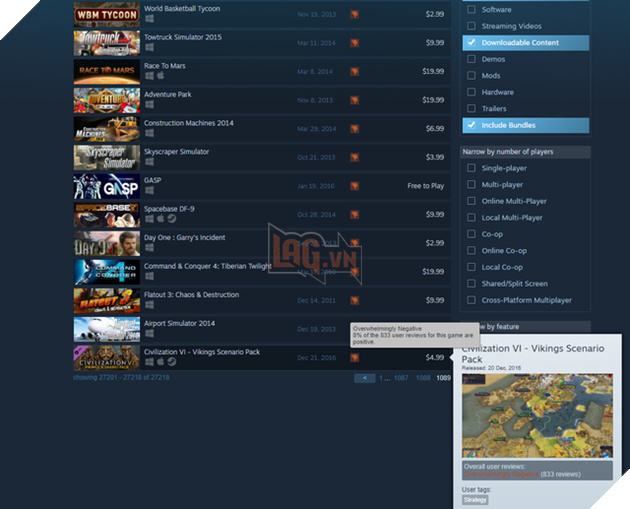The image size is (630, 509).
Task: Open the Adventure Park title
Action: (x=168, y=94)
